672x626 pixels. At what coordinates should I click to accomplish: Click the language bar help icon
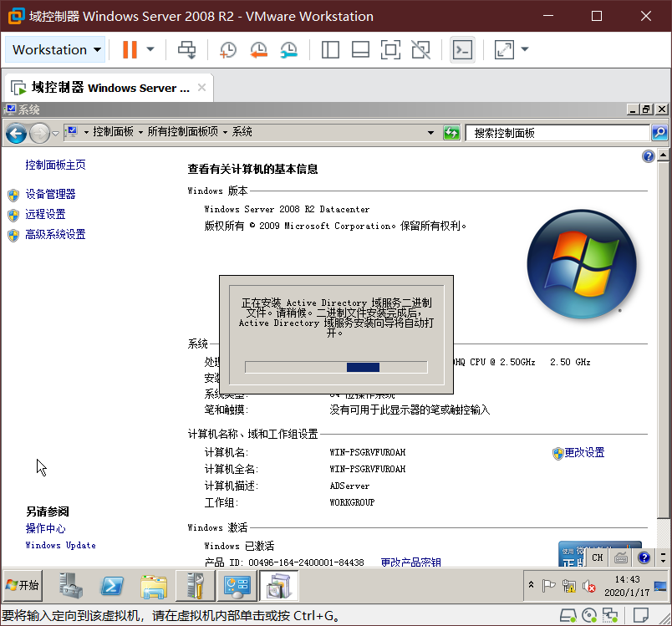(x=644, y=557)
